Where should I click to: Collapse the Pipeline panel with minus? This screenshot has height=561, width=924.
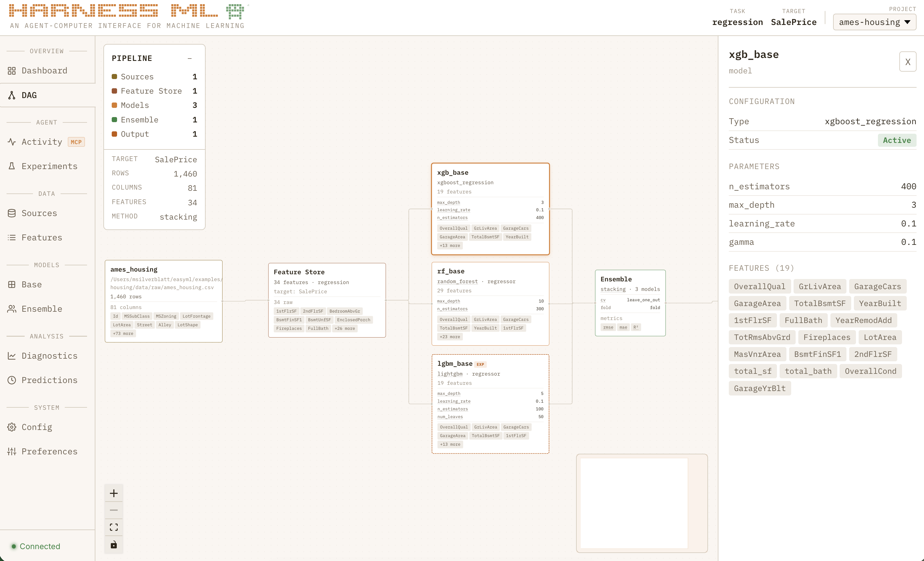pyautogui.click(x=190, y=59)
